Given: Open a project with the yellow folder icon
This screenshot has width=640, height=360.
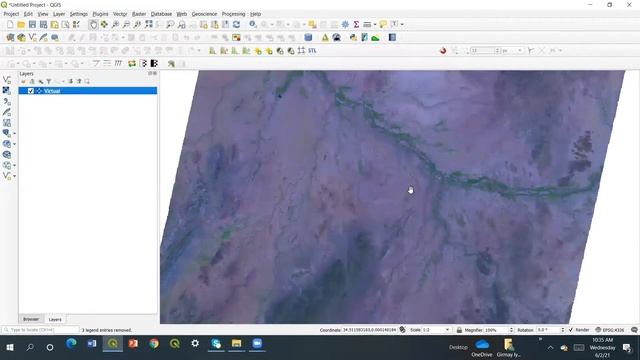Looking at the screenshot, I should [x=21, y=24].
